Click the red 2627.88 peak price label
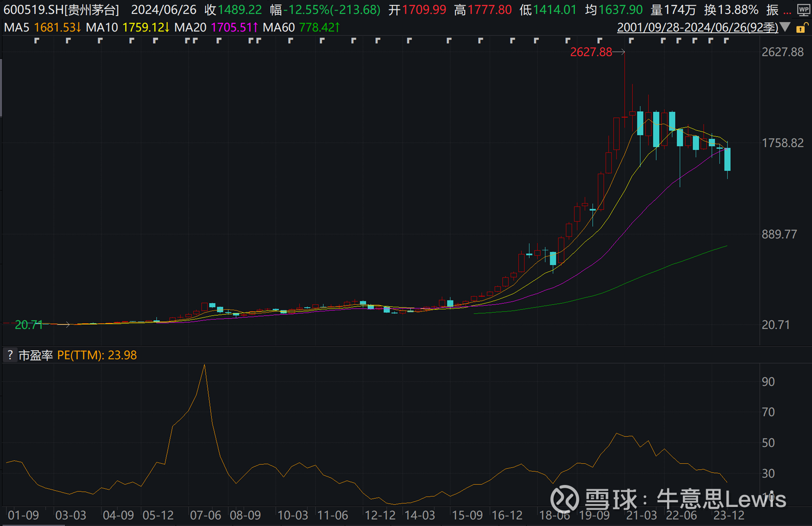 click(591, 52)
